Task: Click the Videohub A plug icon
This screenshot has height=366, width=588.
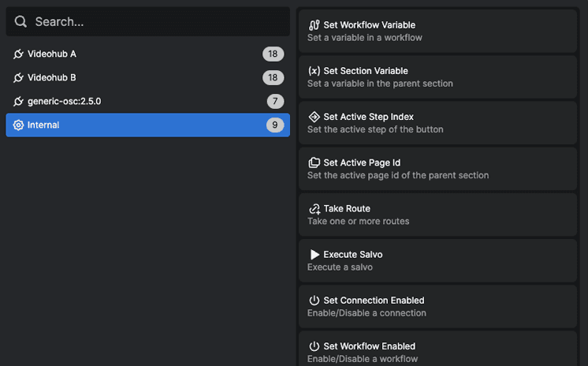Action: coord(18,54)
